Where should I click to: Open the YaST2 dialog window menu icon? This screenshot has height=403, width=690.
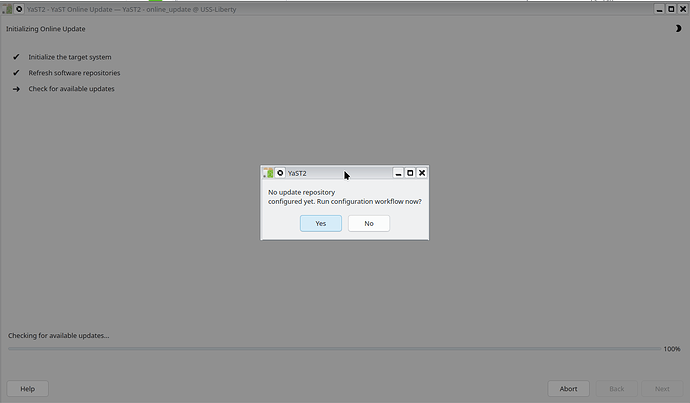[x=268, y=173]
